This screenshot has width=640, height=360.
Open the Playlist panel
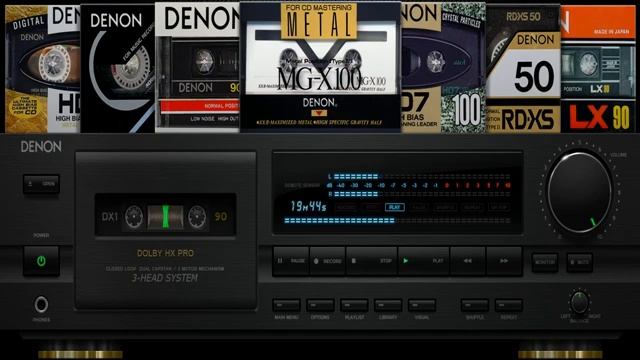point(354,305)
